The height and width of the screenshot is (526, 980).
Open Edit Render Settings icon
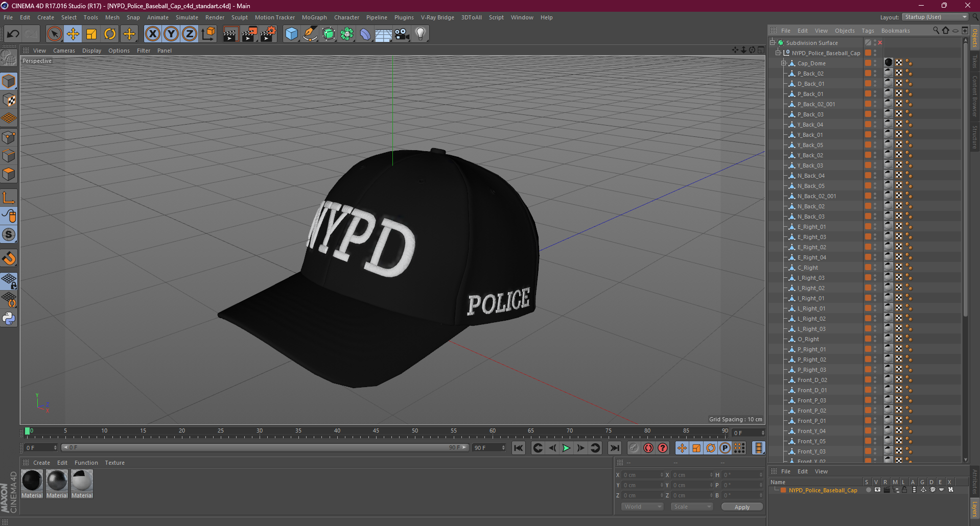(268, 34)
